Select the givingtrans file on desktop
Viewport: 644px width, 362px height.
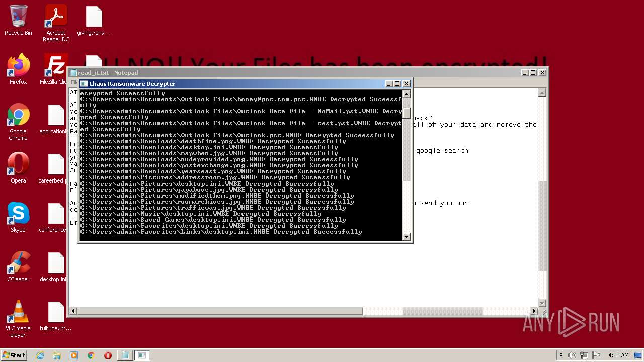[x=94, y=20]
